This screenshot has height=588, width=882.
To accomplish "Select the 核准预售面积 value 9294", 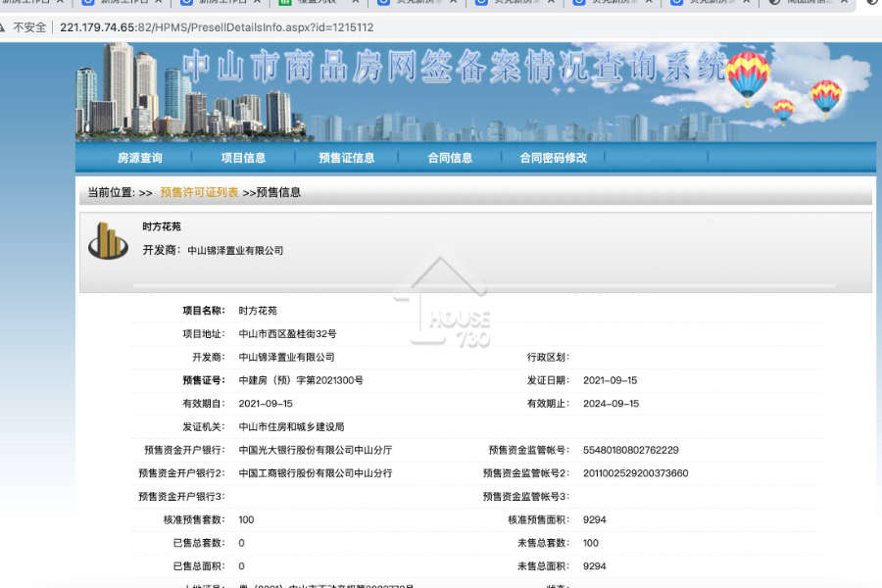I will [595, 520].
